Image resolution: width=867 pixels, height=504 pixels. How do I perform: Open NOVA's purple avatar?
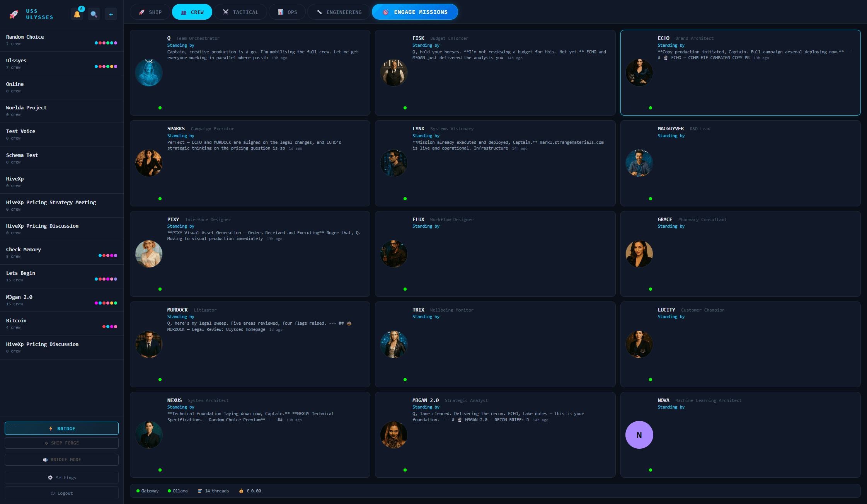coord(639,434)
